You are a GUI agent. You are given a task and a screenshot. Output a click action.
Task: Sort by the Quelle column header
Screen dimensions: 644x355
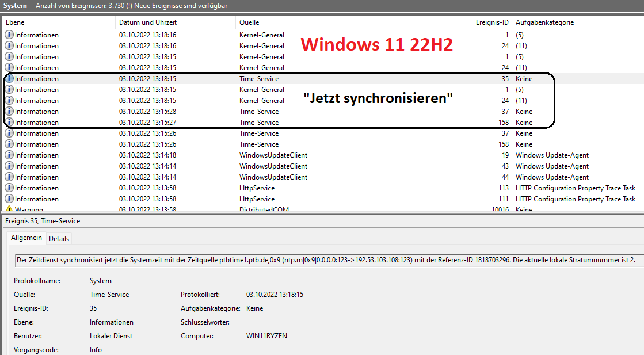pos(305,22)
